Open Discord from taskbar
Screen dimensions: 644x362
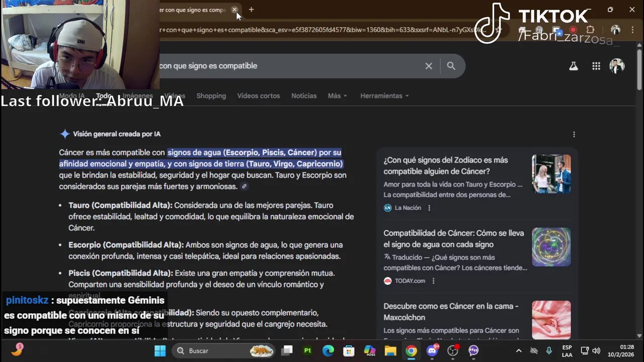coord(432,350)
